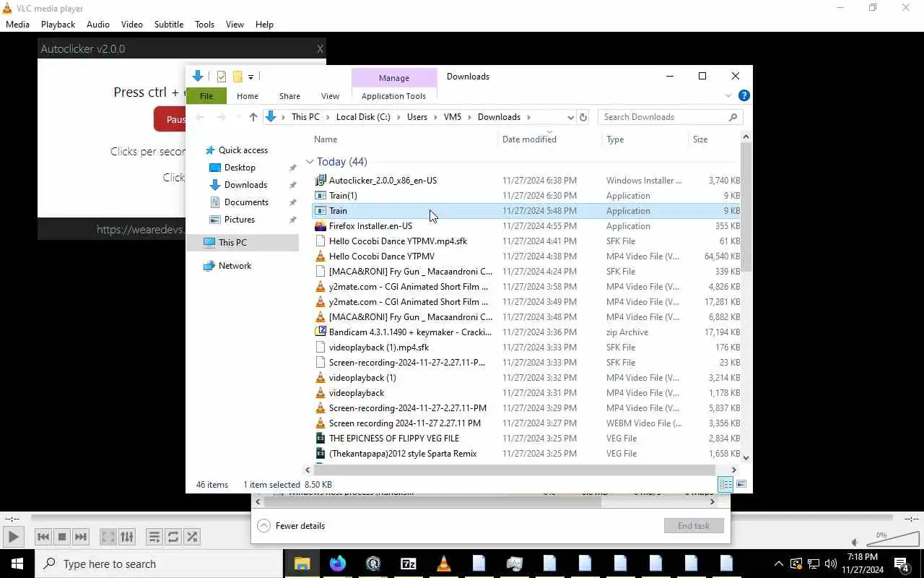Image resolution: width=924 pixels, height=578 pixels.
Task: Open the VLC Playback menu
Action: tap(58, 24)
